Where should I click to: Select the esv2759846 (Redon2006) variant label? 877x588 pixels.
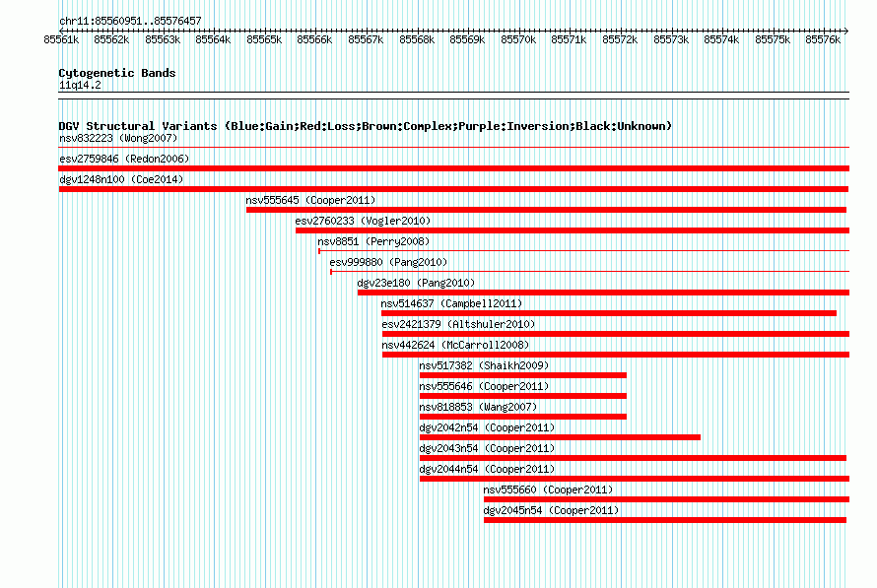tap(124, 159)
